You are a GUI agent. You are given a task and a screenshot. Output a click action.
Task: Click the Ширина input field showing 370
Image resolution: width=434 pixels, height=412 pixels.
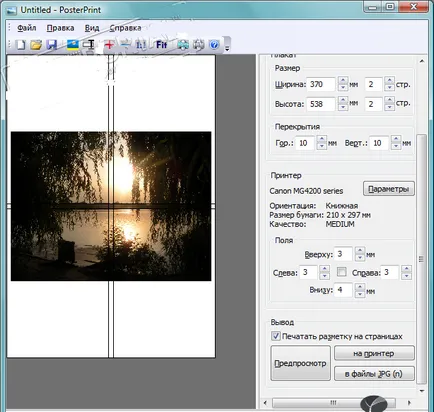[x=320, y=84]
